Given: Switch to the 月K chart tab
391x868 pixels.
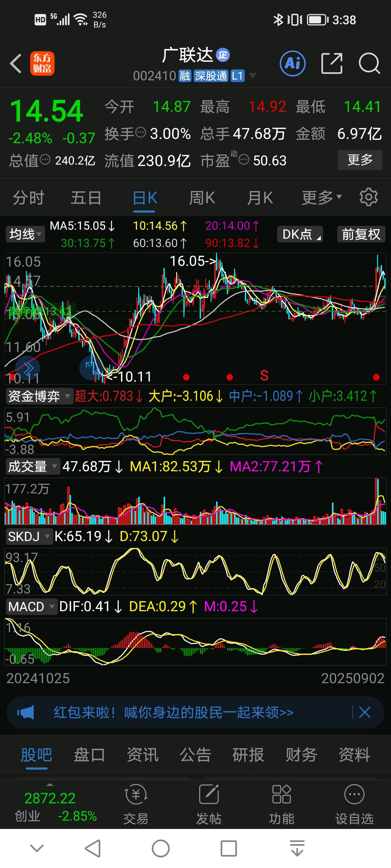Looking at the screenshot, I should (260, 198).
